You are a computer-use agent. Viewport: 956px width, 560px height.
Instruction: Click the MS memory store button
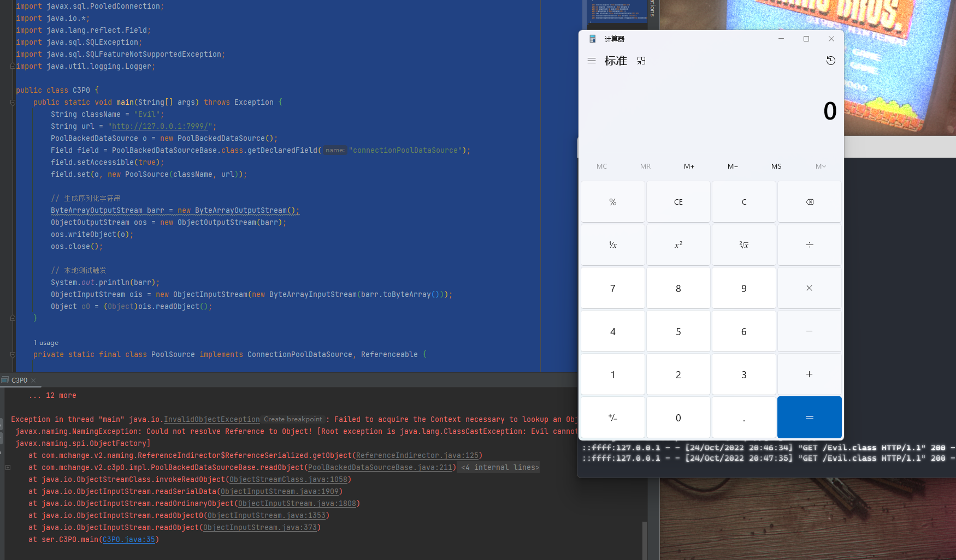point(776,166)
